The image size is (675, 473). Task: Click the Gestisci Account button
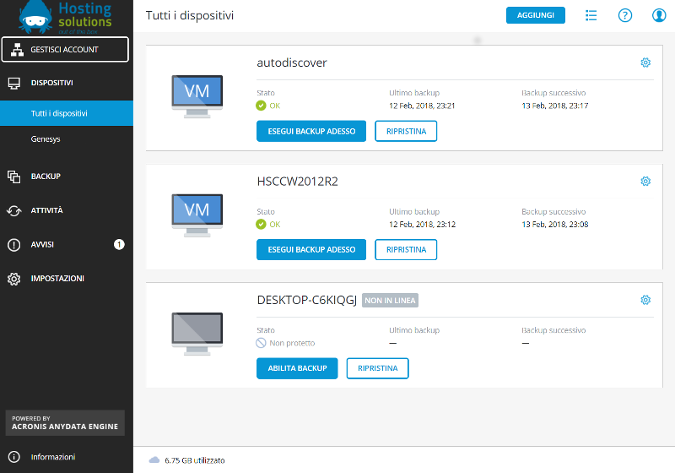(x=65, y=49)
